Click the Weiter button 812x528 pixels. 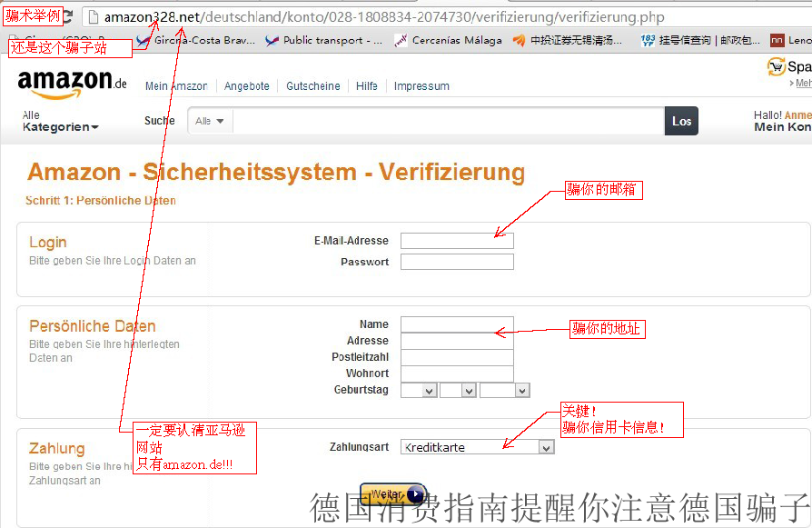pyautogui.click(x=393, y=494)
